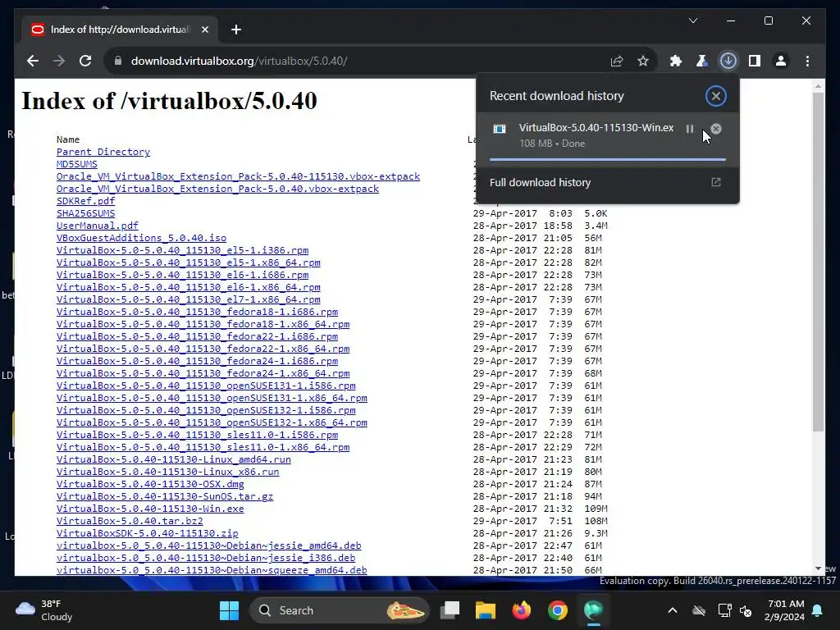Open the MD5SUMS file link
Image resolution: width=840 pixels, height=630 pixels.
pyautogui.click(x=76, y=164)
